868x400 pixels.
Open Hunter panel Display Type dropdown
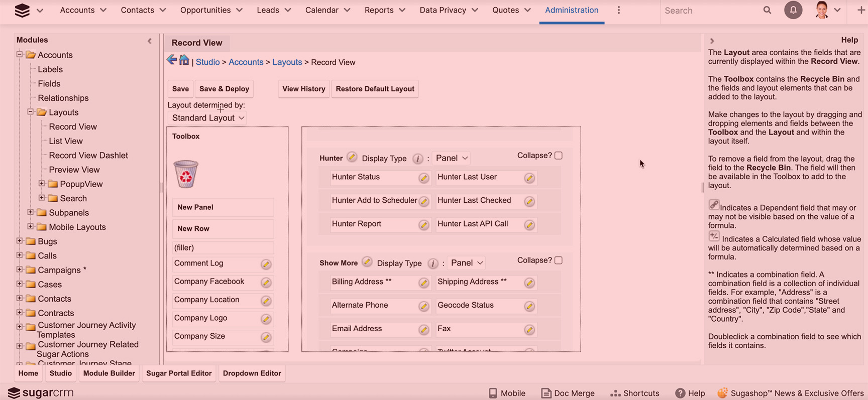tap(452, 158)
